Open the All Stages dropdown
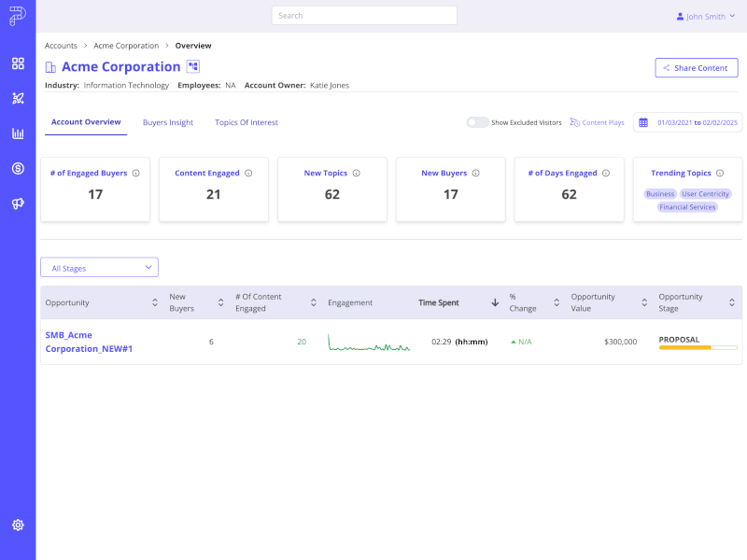This screenshot has height=560, width=747. tap(99, 267)
